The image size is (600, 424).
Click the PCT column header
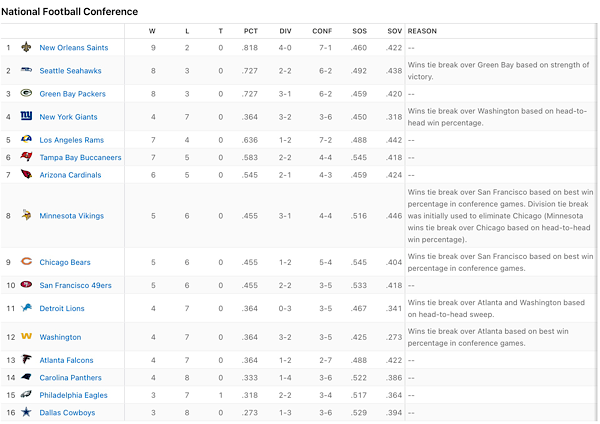tap(251, 31)
